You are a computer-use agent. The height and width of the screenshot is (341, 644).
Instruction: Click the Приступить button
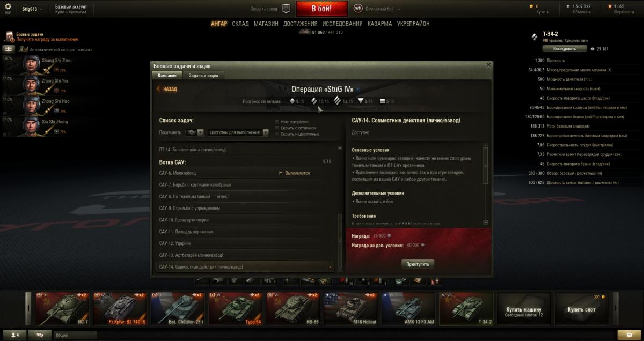point(418,264)
